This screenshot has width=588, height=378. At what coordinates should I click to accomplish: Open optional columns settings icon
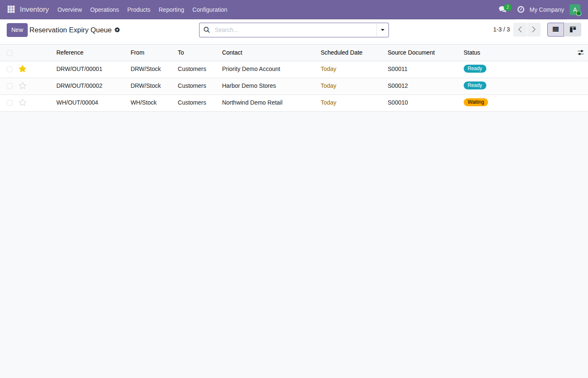[x=580, y=52]
